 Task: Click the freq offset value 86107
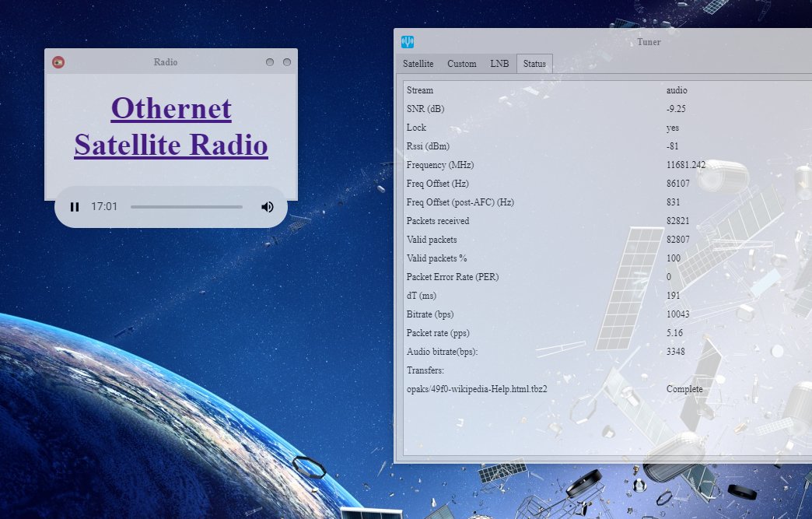click(678, 184)
